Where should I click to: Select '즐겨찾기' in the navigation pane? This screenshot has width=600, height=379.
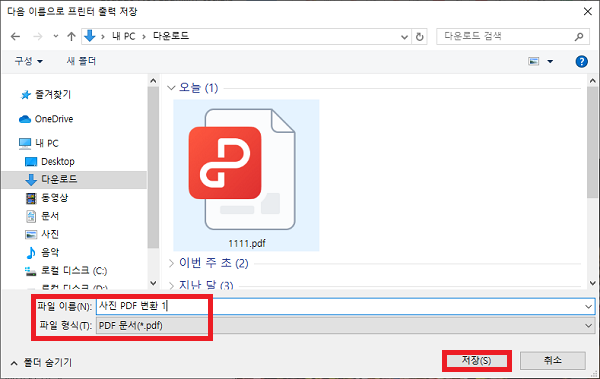(53, 94)
